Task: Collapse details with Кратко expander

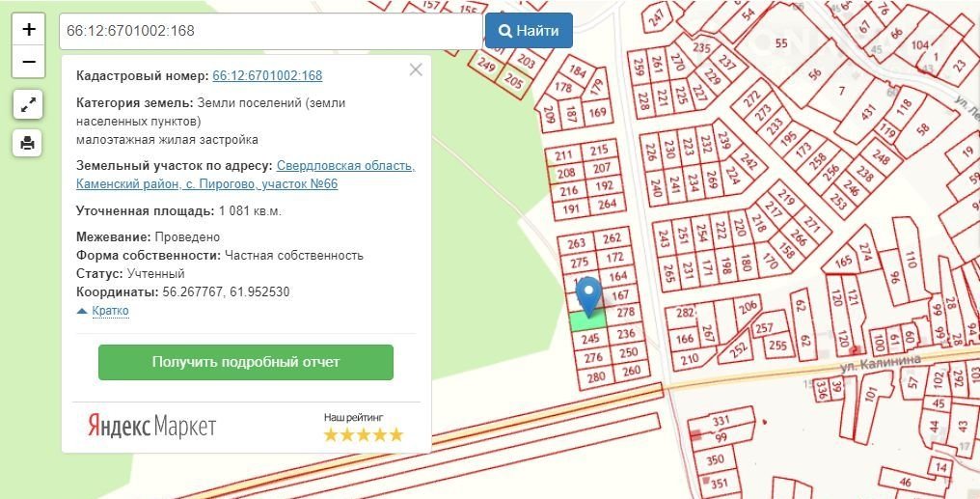Action: point(110,311)
